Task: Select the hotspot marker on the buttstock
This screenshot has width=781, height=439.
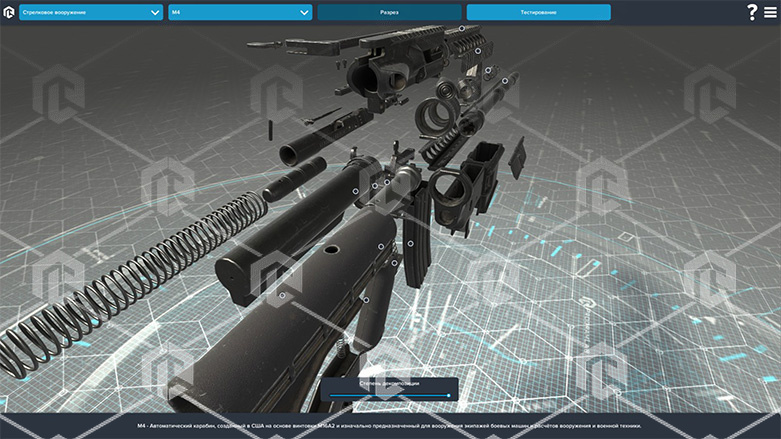Action: 283,295
